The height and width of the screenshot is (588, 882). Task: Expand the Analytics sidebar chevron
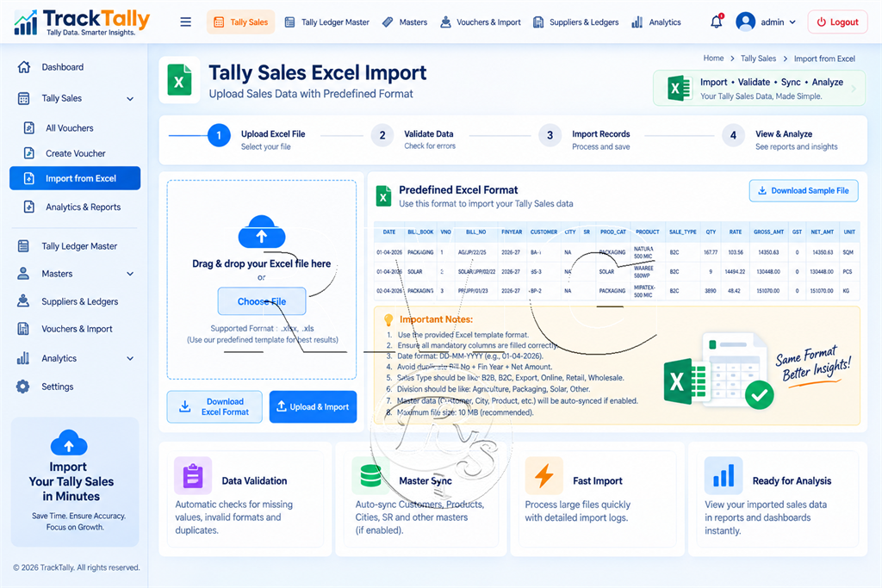pyautogui.click(x=130, y=359)
